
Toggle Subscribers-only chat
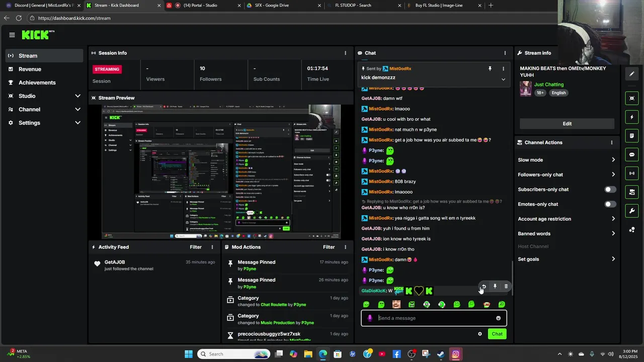click(610, 190)
